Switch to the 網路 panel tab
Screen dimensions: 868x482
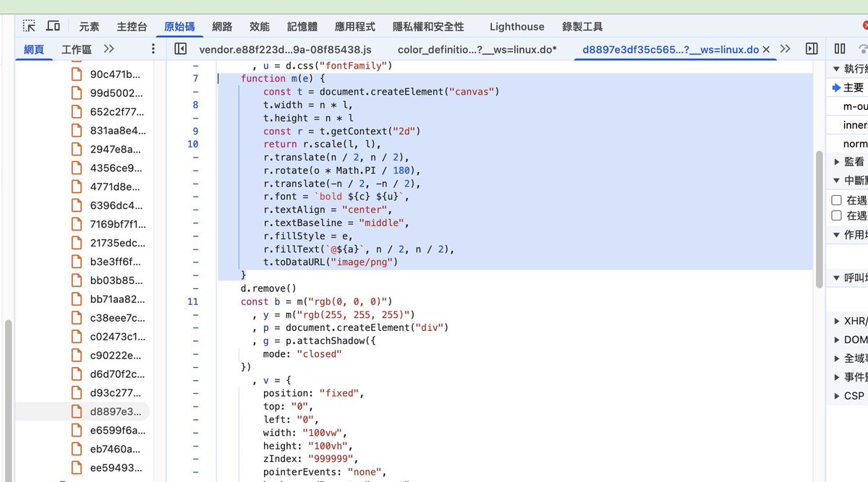(x=222, y=27)
